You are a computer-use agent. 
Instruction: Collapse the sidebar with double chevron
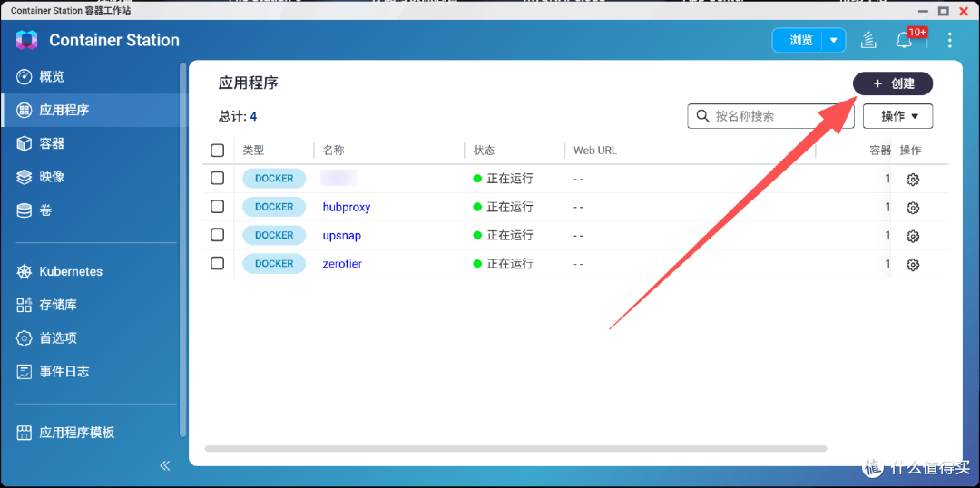(165, 465)
